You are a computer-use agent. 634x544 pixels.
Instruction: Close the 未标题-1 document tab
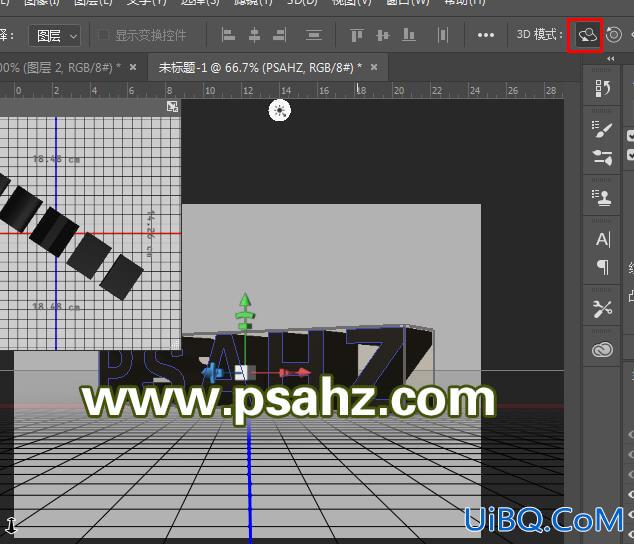pyautogui.click(x=374, y=67)
